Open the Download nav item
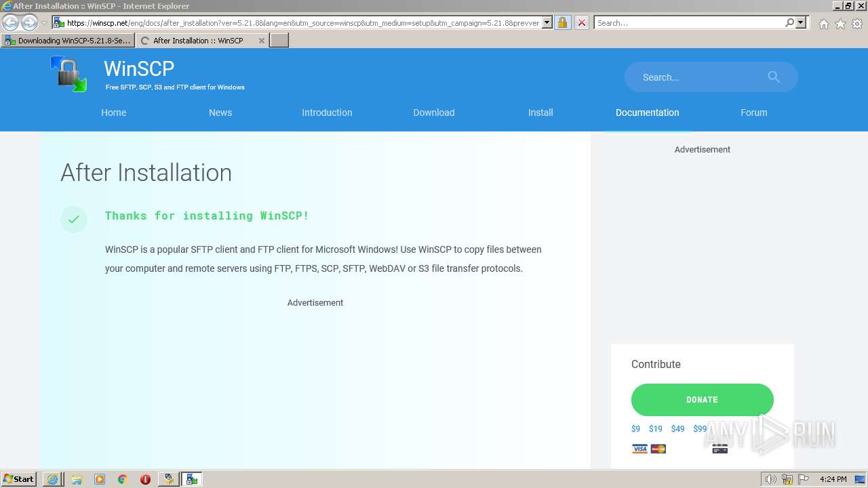This screenshot has width=868, height=488. [x=434, y=113]
